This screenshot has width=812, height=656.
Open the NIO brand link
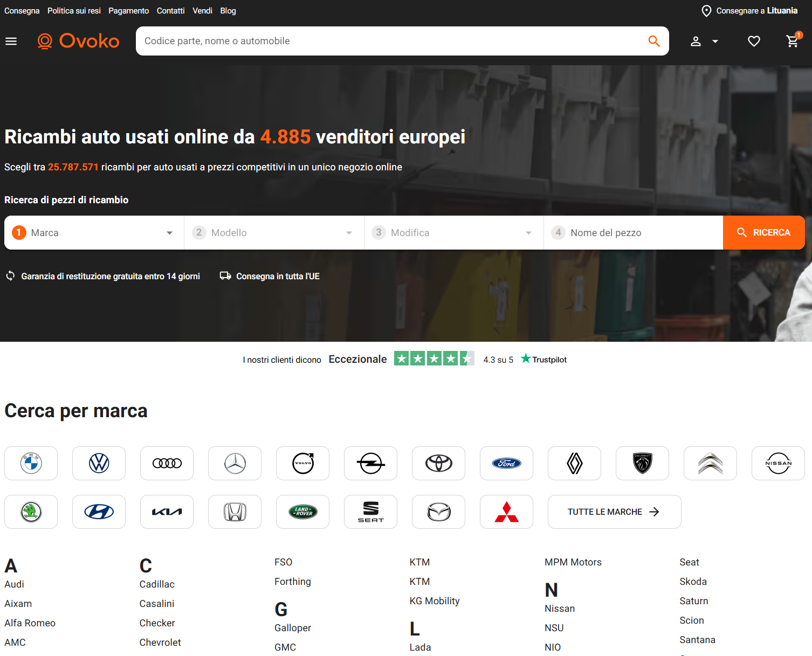point(553,647)
